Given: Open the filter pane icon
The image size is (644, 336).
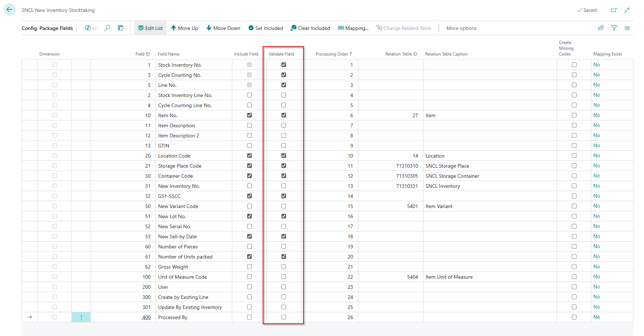Looking at the screenshot, I should tap(614, 28).
